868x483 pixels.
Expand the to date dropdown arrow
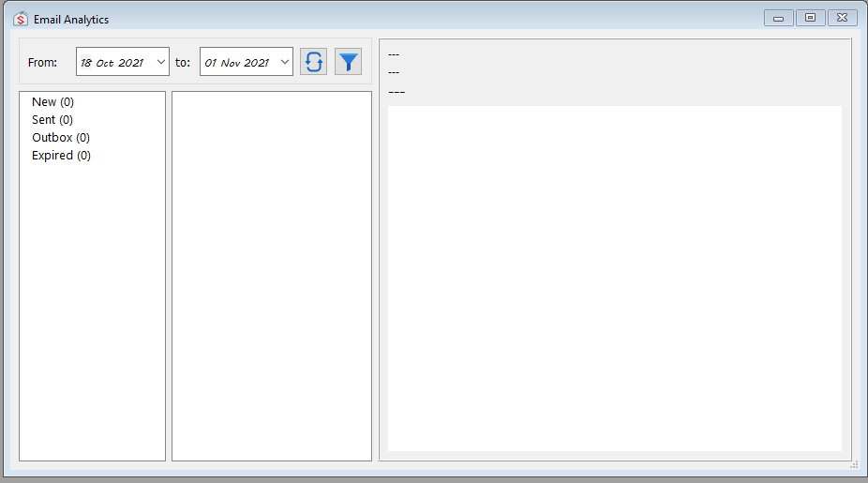click(x=284, y=62)
